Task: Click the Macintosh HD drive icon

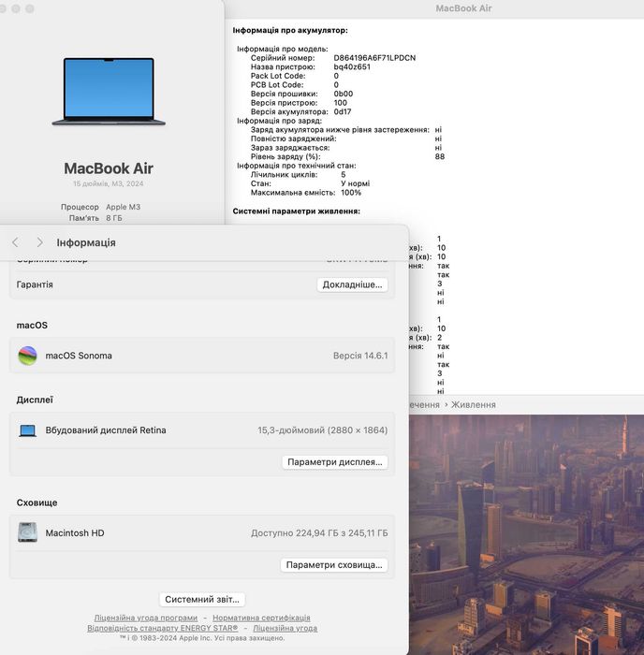Action: [x=27, y=532]
